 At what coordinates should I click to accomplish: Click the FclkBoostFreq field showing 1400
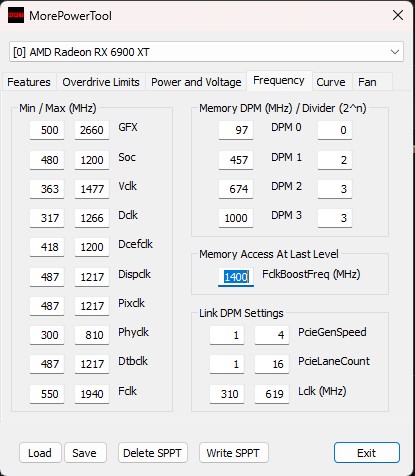tap(236, 277)
